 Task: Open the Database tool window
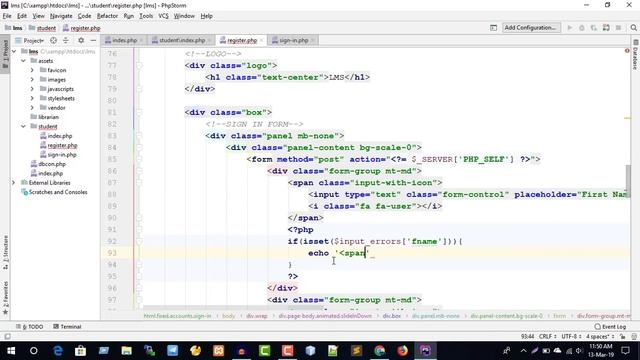coord(636,56)
